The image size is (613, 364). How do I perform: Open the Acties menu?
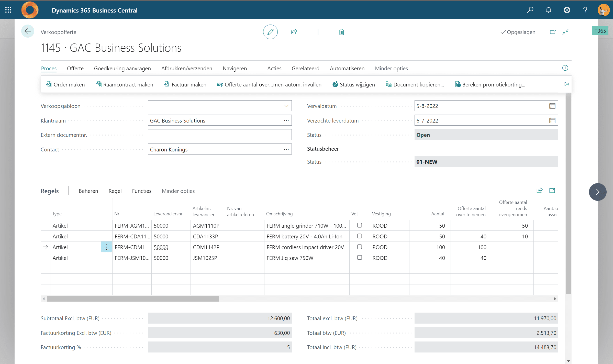pyautogui.click(x=274, y=68)
